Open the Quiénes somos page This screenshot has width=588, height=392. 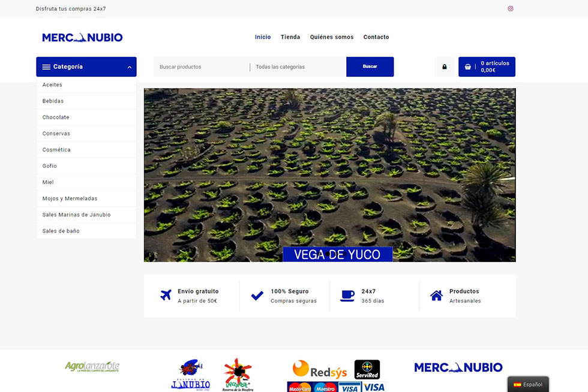tap(332, 37)
